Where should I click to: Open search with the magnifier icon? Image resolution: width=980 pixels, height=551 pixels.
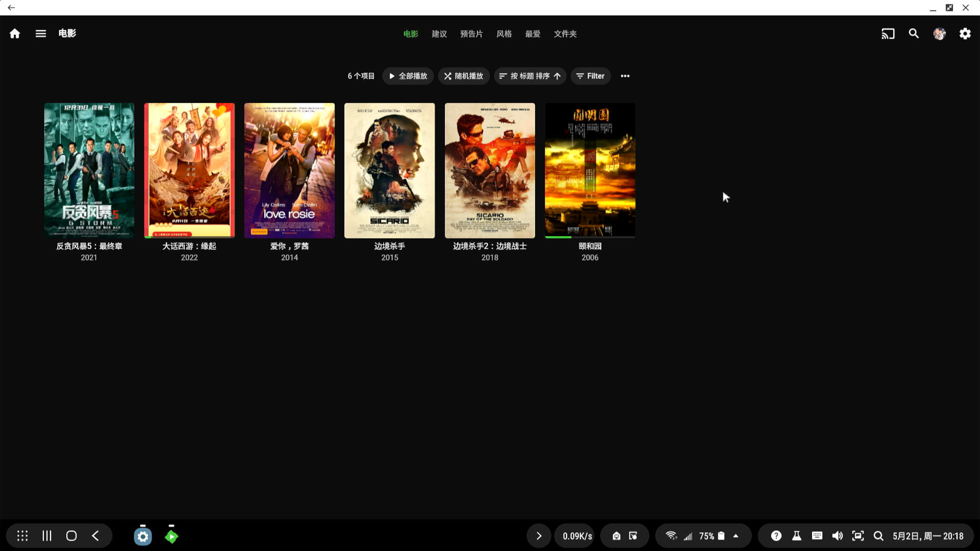coord(914,34)
